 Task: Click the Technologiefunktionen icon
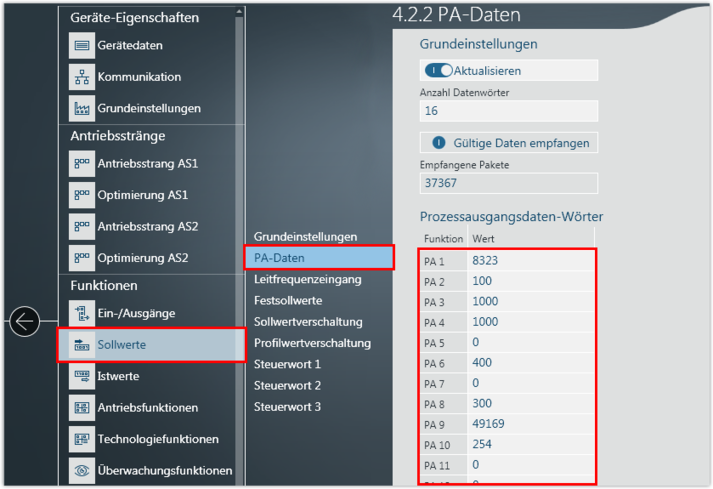pos(81,439)
